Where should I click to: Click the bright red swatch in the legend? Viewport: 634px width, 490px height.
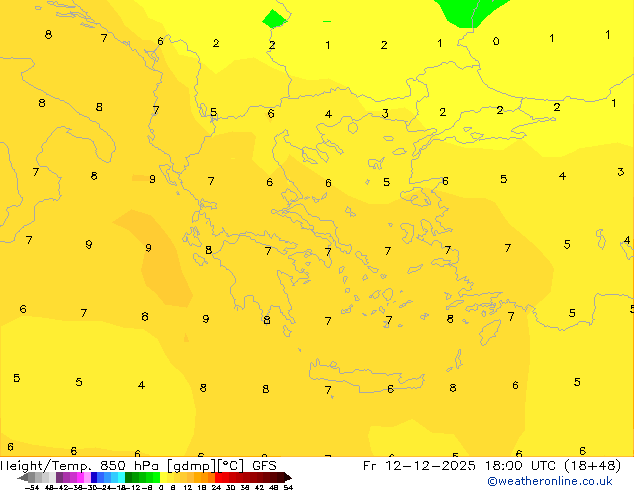[218, 477]
